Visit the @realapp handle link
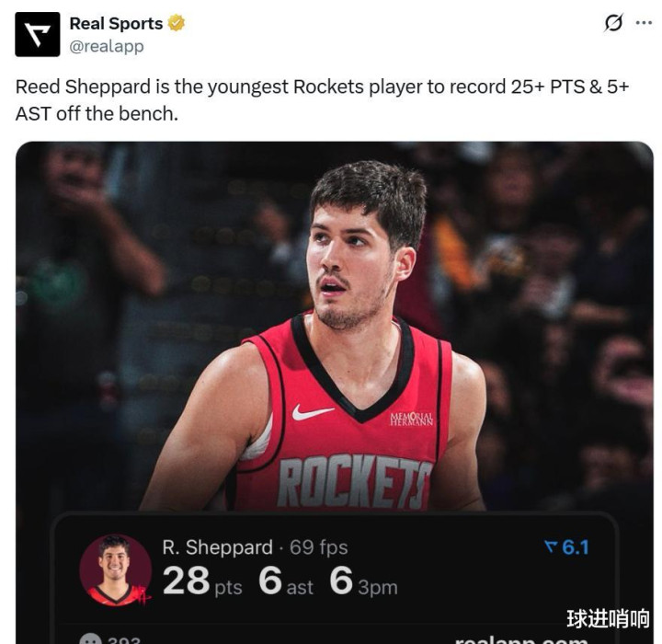Image resolution: width=662 pixels, height=644 pixels. point(107,46)
